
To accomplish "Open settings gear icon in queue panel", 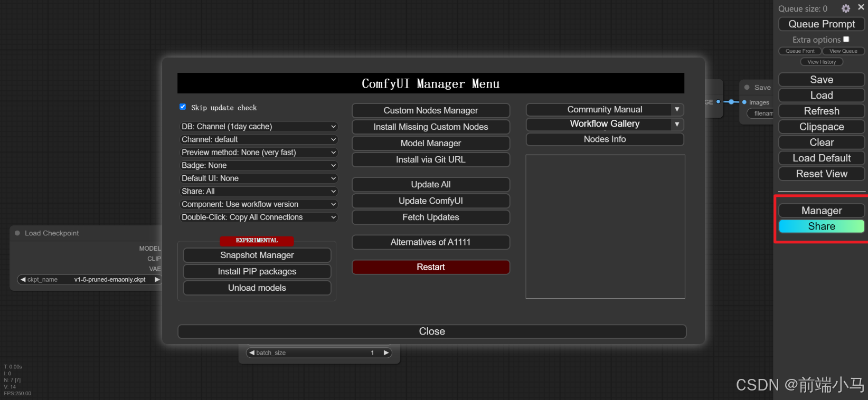I will pos(846,8).
